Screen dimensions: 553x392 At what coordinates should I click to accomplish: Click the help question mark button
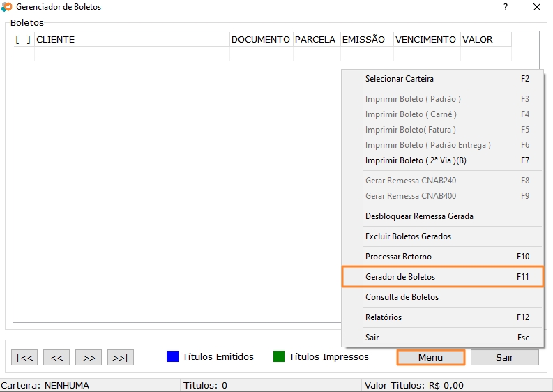[505, 7]
